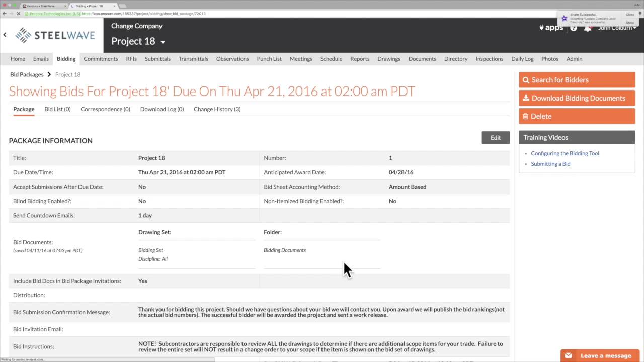
Task: Open Submitting a Bid video link
Action: [550, 164]
